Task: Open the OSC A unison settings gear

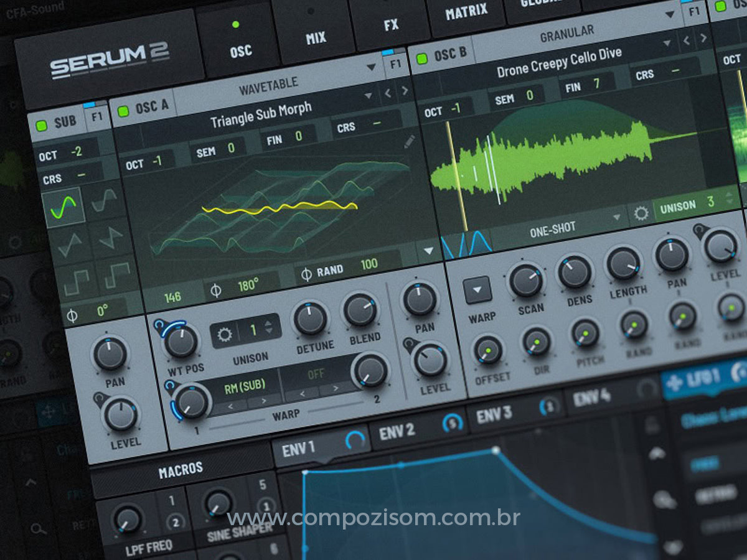Action: pos(224,334)
